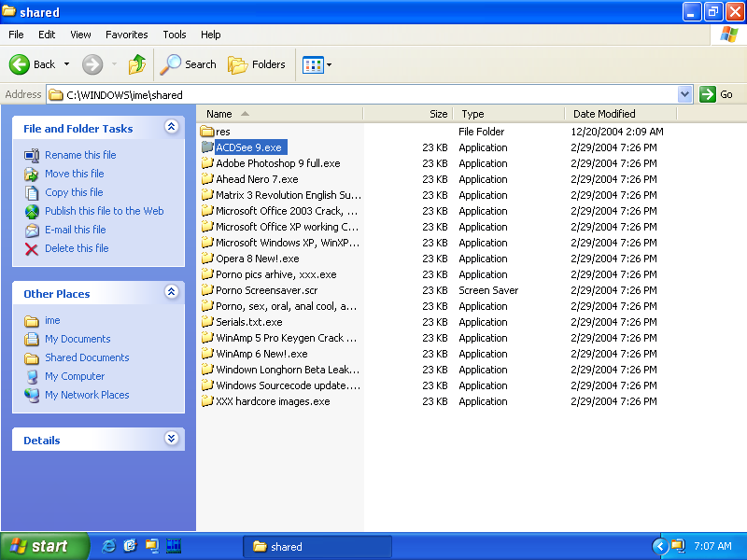Select WinAmp 5 Pro Keygen Crack file
This screenshot has width=747, height=560.
click(x=286, y=338)
